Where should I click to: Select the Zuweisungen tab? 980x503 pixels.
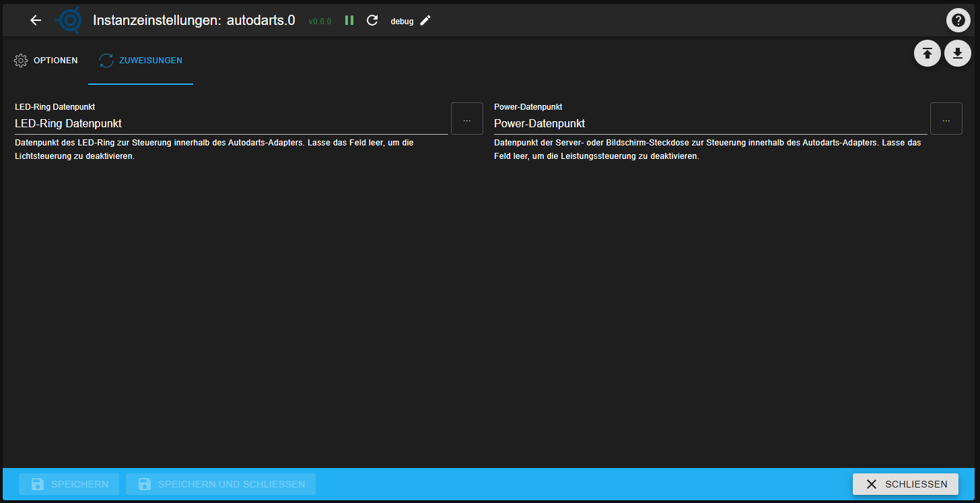point(141,61)
